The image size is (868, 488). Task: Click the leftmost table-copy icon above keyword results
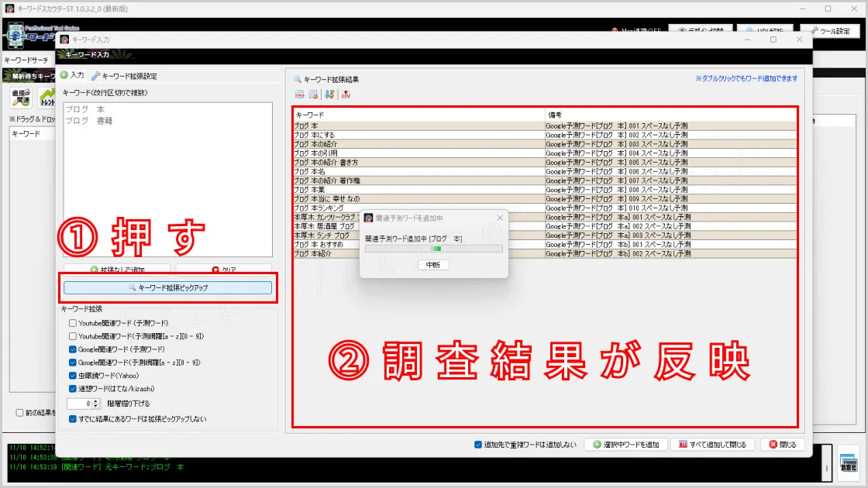300,94
